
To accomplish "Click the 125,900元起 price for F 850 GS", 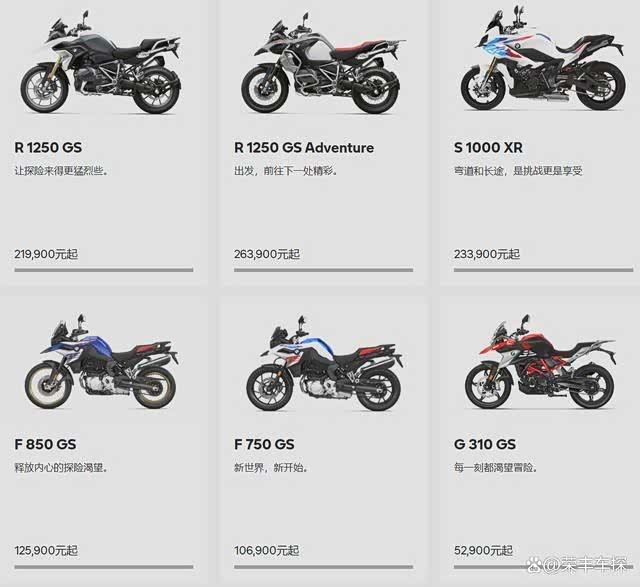I will [46, 551].
